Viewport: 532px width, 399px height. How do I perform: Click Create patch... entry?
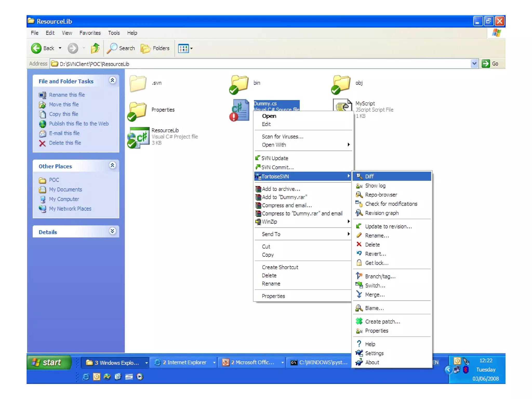pos(382,322)
